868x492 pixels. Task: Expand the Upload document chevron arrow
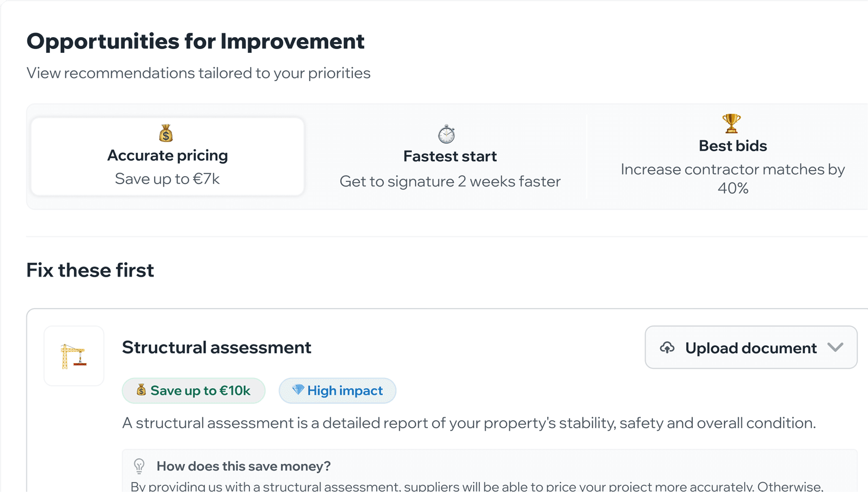click(835, 347)
